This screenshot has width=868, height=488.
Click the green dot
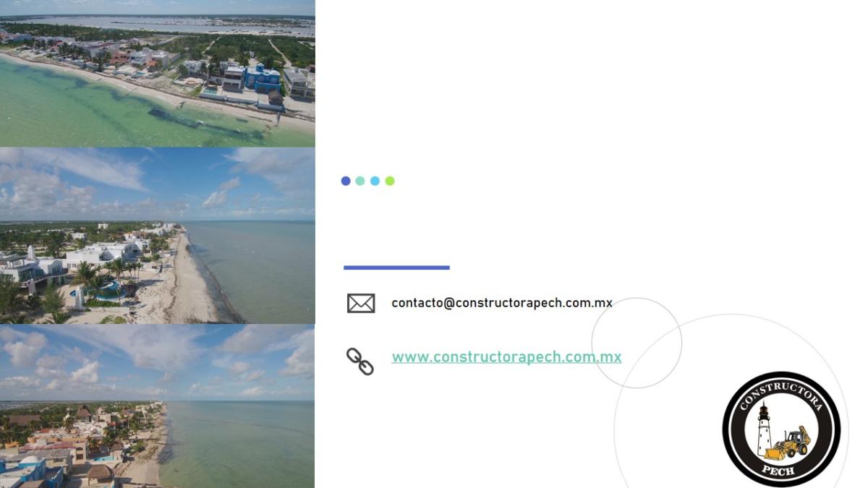[x=390, y=181]
